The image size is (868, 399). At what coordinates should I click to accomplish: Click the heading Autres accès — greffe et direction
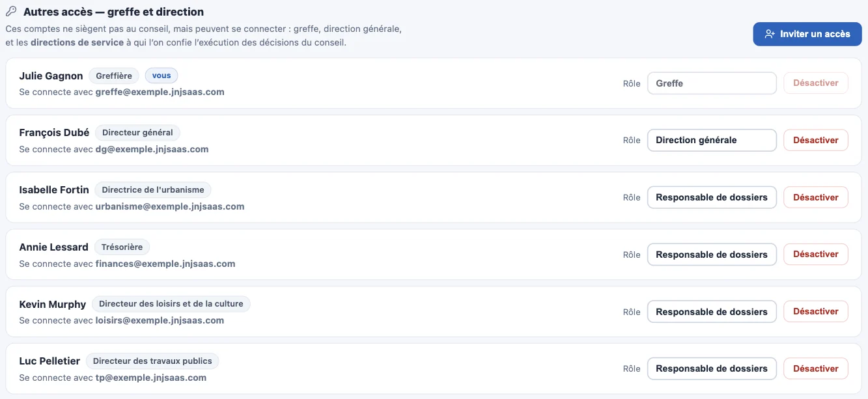click(x=113, y=12)
